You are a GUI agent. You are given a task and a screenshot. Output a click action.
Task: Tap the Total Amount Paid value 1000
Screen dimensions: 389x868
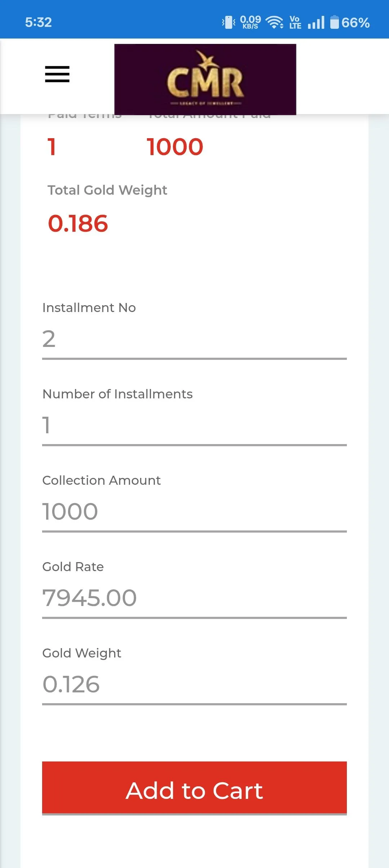click(x=175, y=147)
